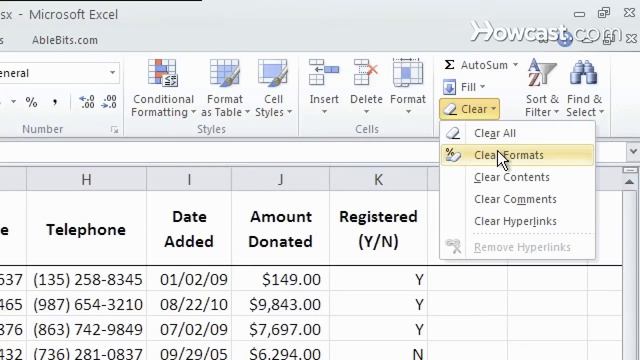640x360 pixels.
Task: Click the Conditional Formatting icon
Action: point(162,73)
